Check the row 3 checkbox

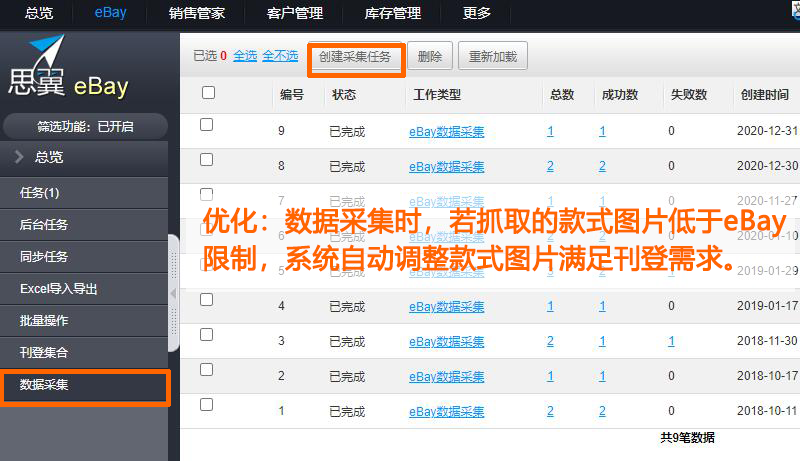[206, 335]
